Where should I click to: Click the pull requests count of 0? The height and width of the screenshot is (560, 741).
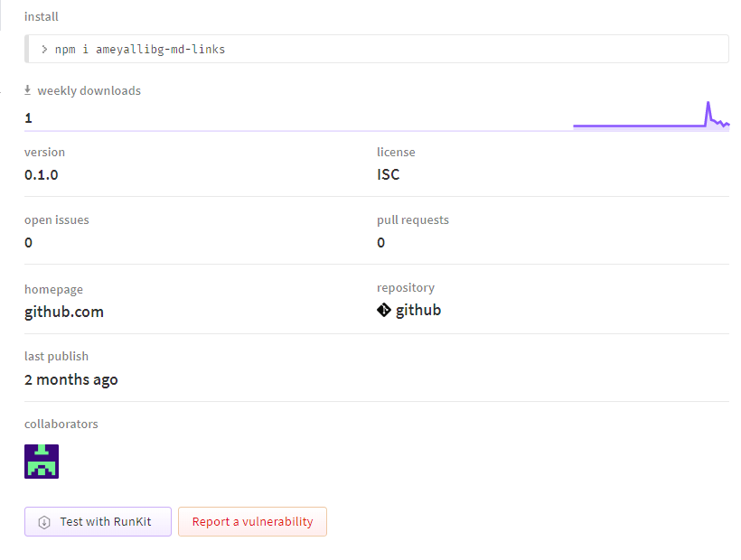[x=381, y=242]
